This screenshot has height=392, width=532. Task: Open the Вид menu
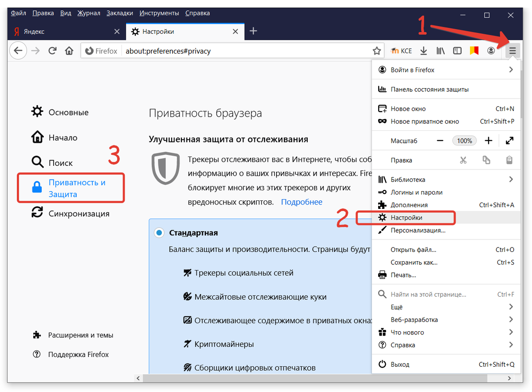pyautogui.click(x=66, y=13)
